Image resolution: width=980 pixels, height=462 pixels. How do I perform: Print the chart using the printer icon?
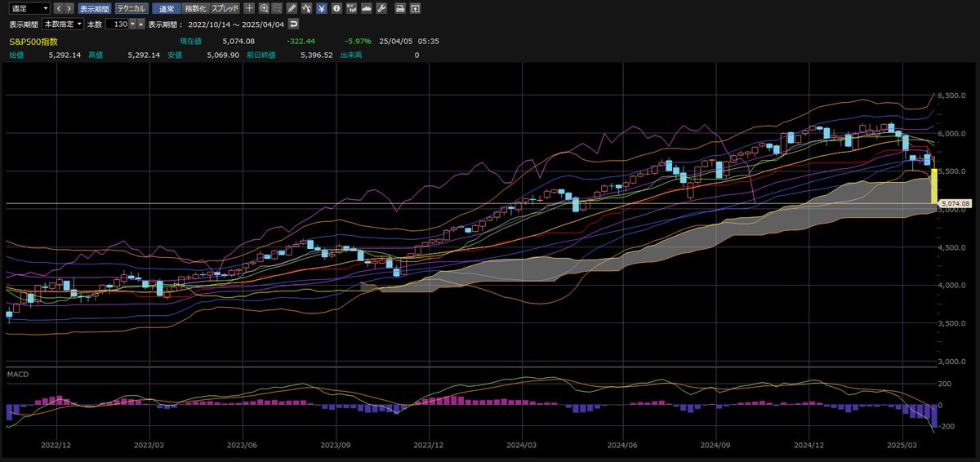pyautogui.click(x=400, y=8)
